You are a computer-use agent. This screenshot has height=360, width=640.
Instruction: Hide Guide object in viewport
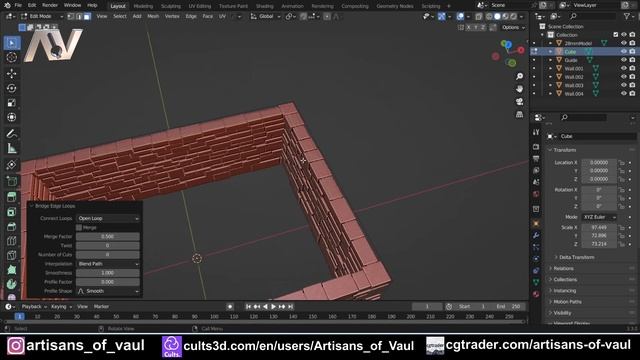pos(623,60)
